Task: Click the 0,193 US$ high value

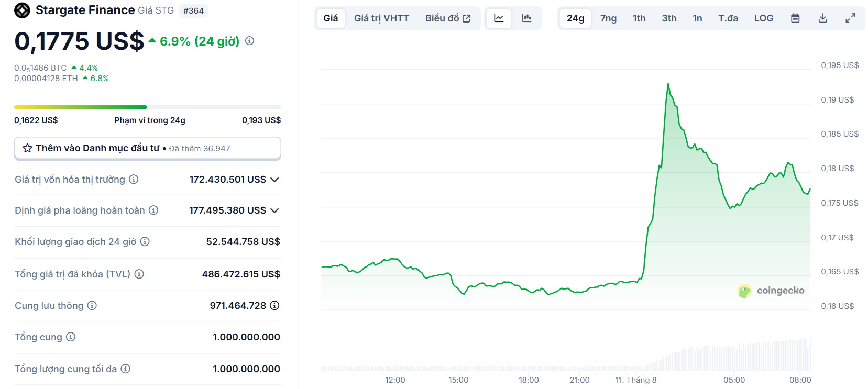Action: (x=261, y=120)
